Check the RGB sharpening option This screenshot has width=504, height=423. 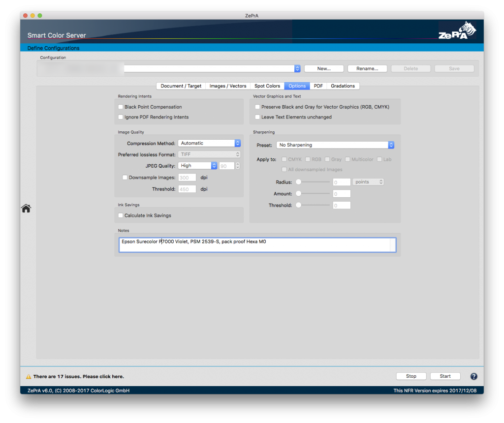[308, 159]
